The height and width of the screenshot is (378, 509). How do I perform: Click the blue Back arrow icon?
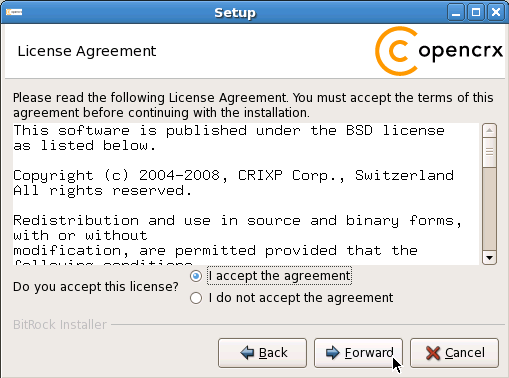247,353
